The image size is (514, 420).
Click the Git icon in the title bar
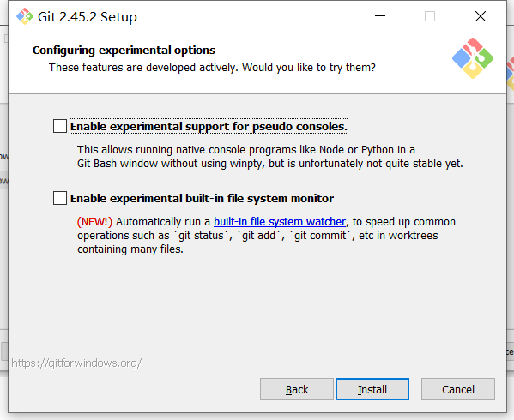coord(25,16)
